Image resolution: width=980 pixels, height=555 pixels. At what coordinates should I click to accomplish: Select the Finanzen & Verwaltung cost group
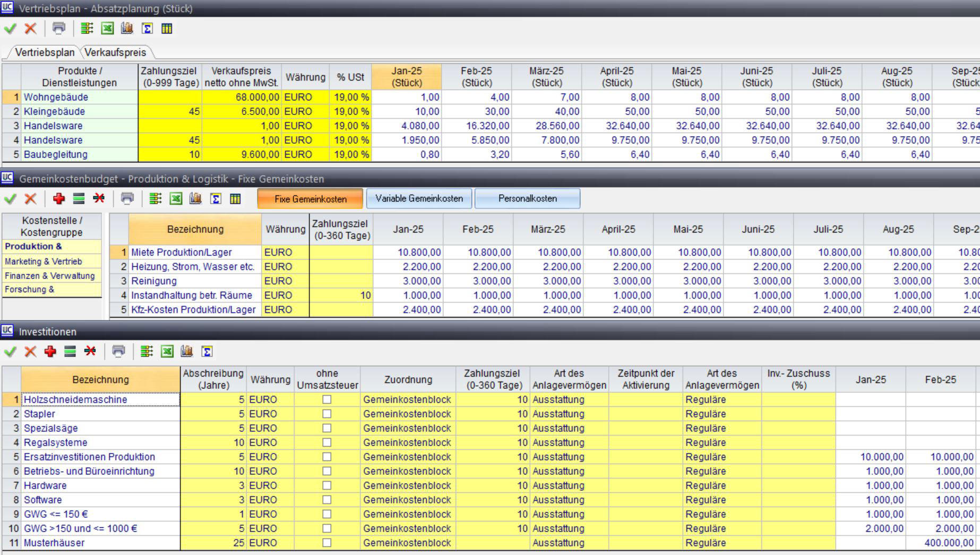(x=50, y=276)
